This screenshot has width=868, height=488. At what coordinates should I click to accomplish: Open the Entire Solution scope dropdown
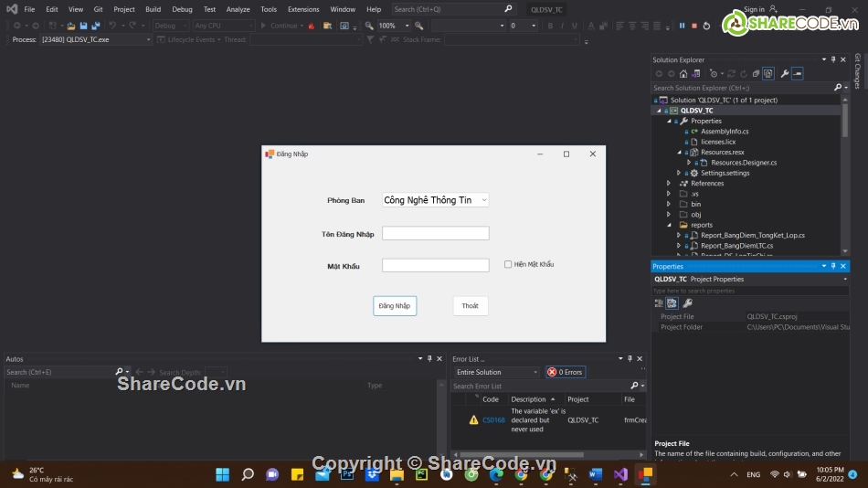(x=496, y=372)
